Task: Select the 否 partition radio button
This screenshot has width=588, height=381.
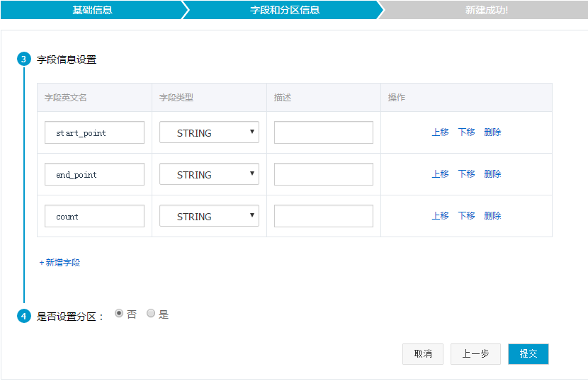Action: (x=118, y=313)
